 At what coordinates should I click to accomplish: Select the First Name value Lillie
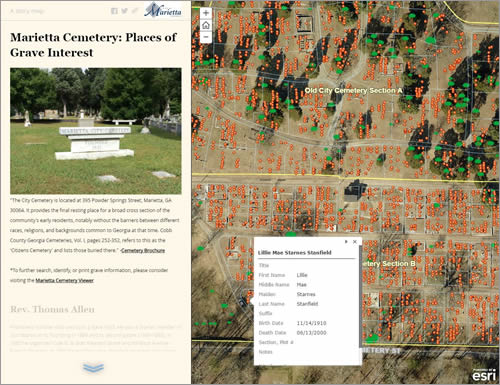coord(302,275)
